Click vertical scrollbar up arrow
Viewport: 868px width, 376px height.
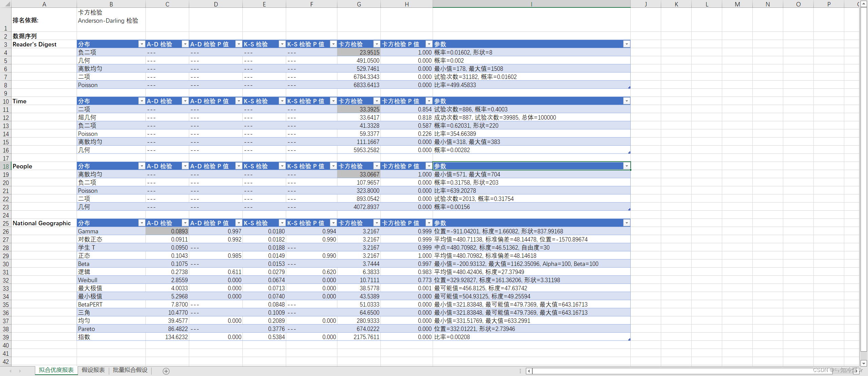(864, 3)
